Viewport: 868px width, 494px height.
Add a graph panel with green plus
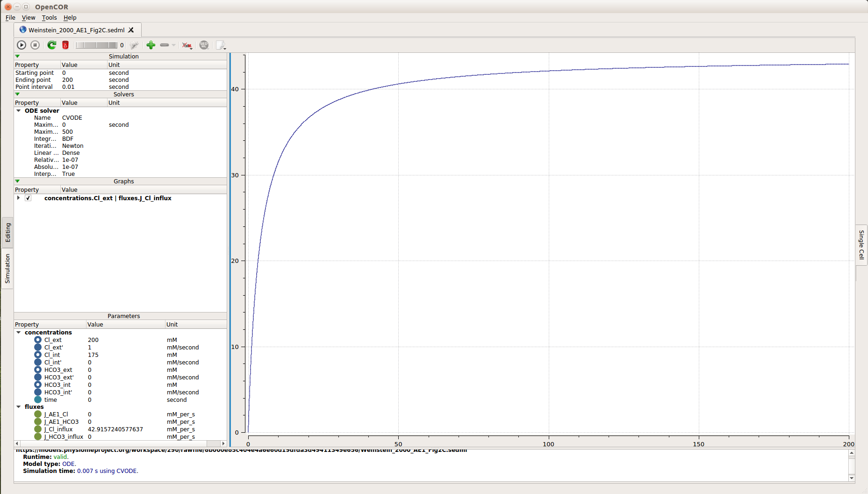point(151,45)
